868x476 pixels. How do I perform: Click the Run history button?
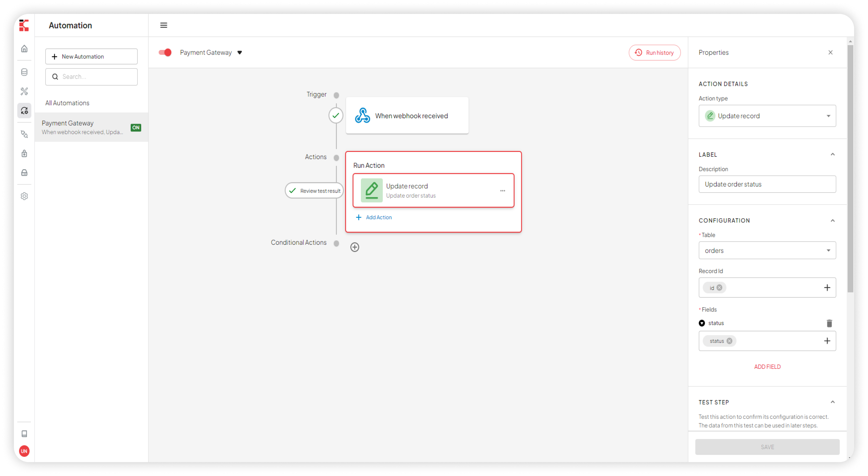(x=654, y=53)
